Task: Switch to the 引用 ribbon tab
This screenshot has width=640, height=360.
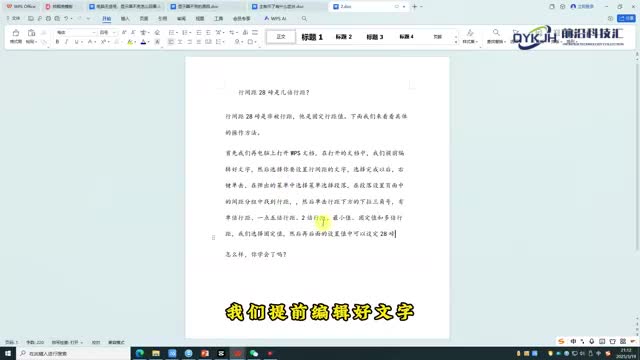Action: pos(162,18)
